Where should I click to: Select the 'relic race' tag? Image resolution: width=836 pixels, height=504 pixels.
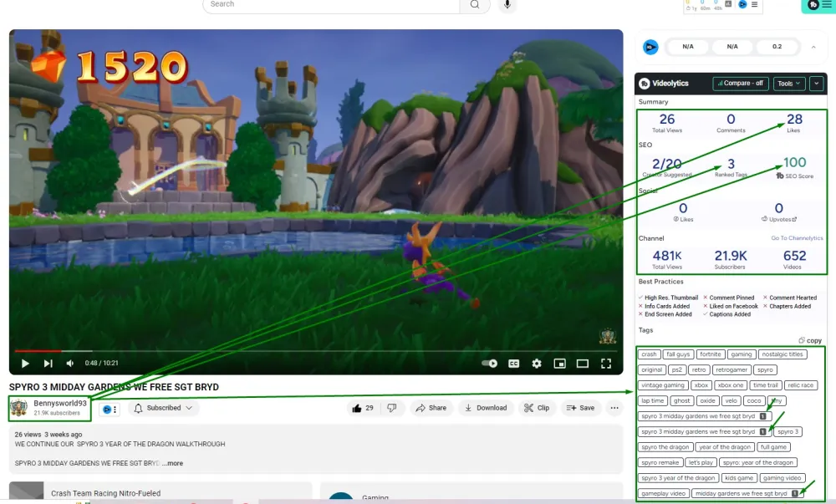click(800, 385)
